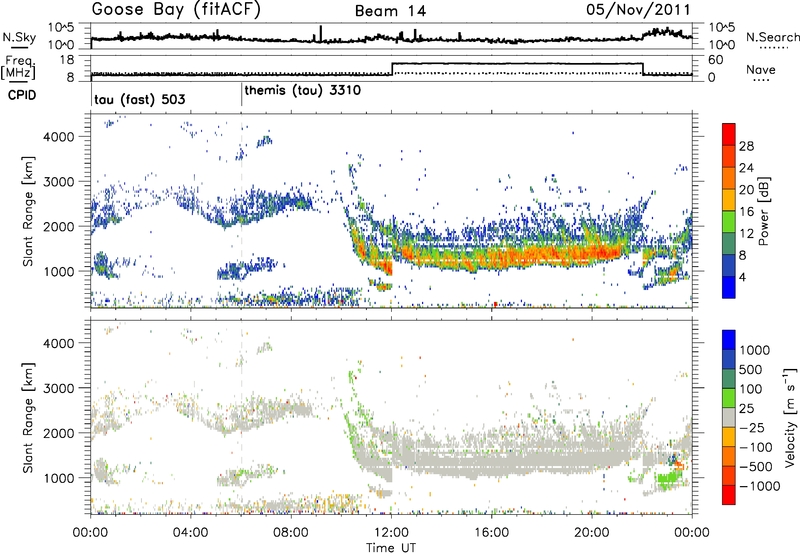Click the "N.Search" legend label
This screenshot has height=554, width=800.
pyautogui.click(x=772, y=37)
